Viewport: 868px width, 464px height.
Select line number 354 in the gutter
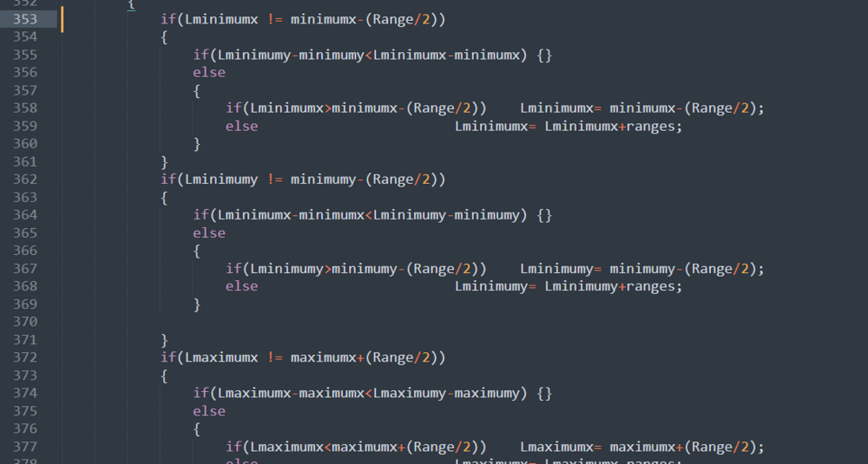tap(25, 37)
